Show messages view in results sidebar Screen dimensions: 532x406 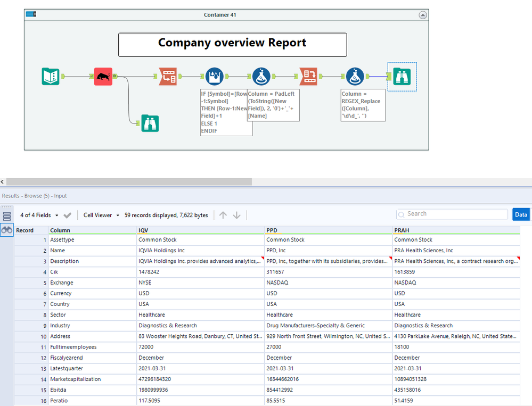point(7,216)
